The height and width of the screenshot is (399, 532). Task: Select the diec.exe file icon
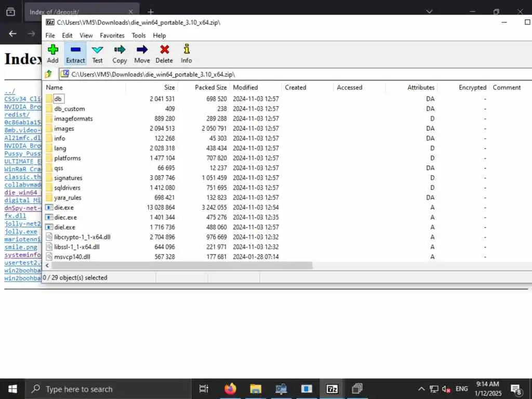click(49, 217)
